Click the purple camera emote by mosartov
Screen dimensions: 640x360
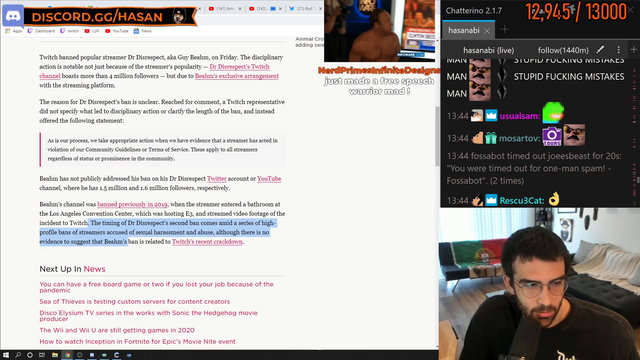click(x=552, y=136)
